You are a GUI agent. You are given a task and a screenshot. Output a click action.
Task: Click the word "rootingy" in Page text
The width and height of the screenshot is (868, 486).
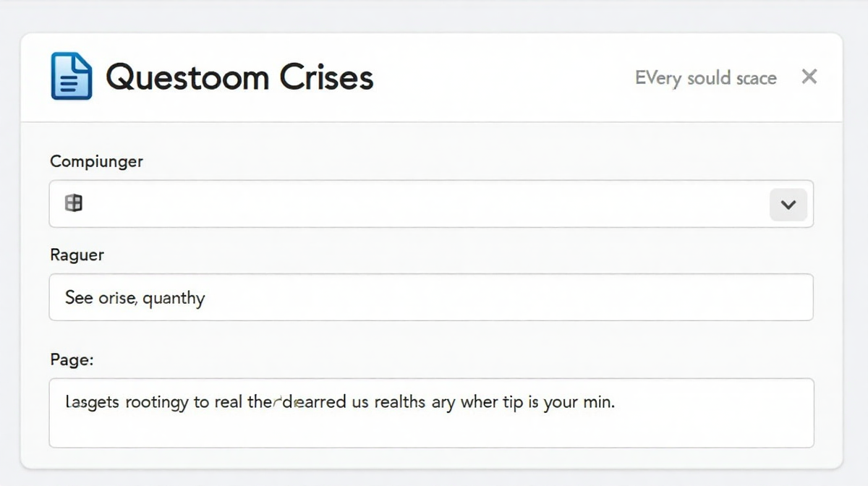click(157, 402)
